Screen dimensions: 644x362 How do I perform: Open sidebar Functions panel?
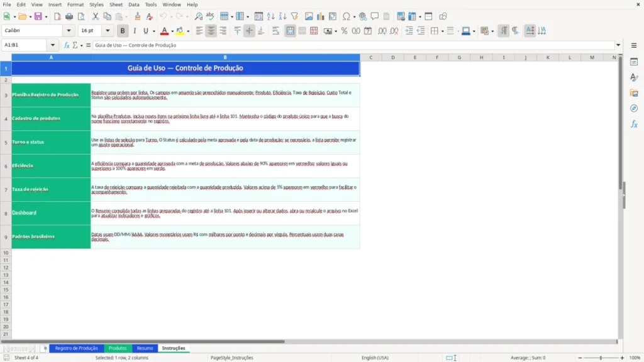point(634,124)
